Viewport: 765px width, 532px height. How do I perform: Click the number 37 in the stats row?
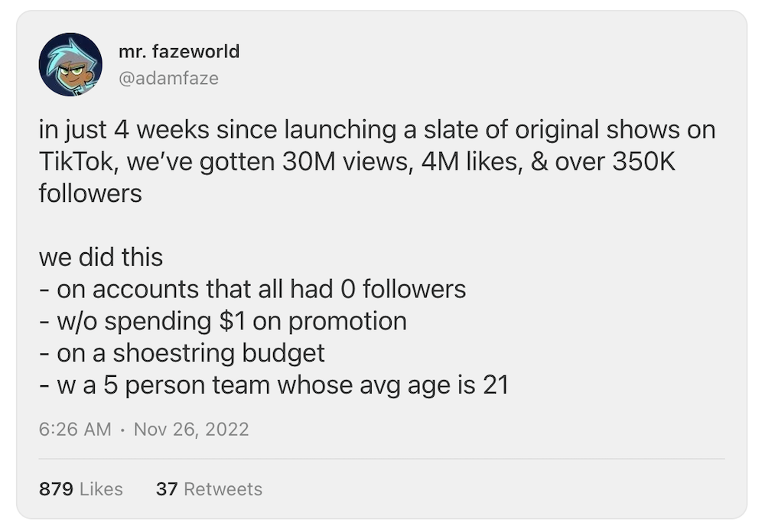166,489
